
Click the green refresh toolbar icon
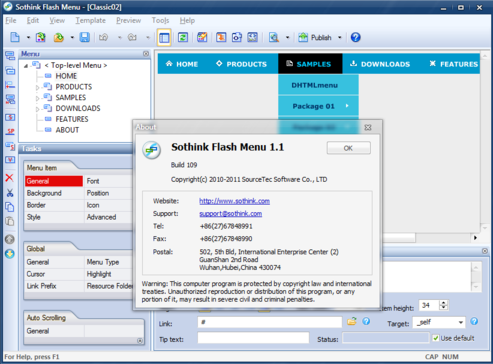pos(183,37)
